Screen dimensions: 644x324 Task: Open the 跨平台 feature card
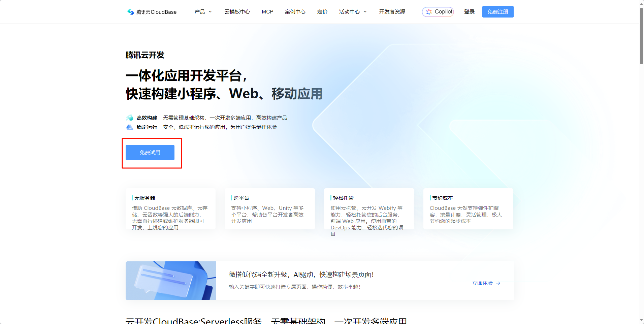[x=270, y=209]
